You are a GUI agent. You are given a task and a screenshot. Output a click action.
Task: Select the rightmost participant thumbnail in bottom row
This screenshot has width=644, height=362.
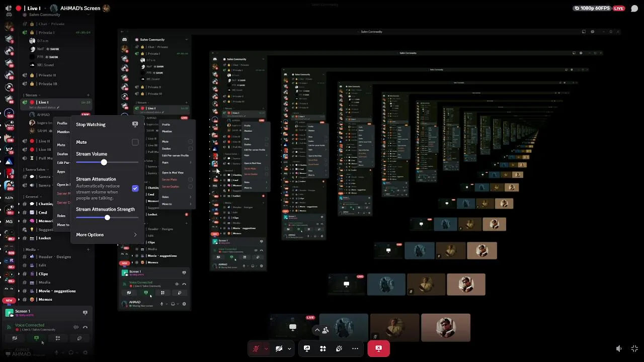tap(446, 328)
